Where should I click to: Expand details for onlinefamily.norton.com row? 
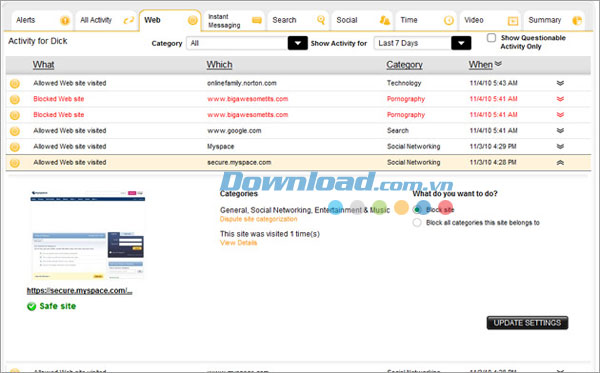560,83
